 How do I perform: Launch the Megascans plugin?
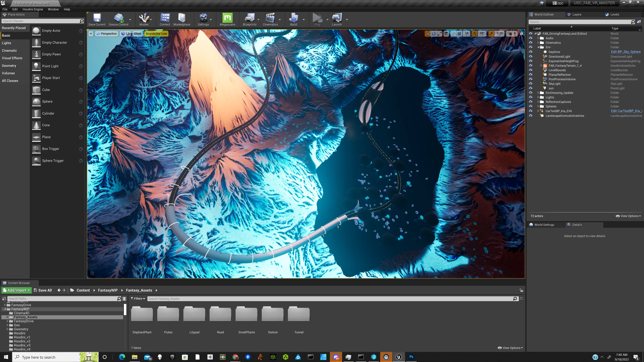coord(228,19)
